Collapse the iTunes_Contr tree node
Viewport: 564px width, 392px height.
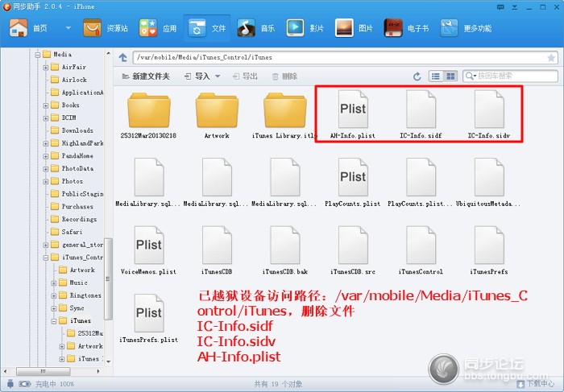(46, 258)
